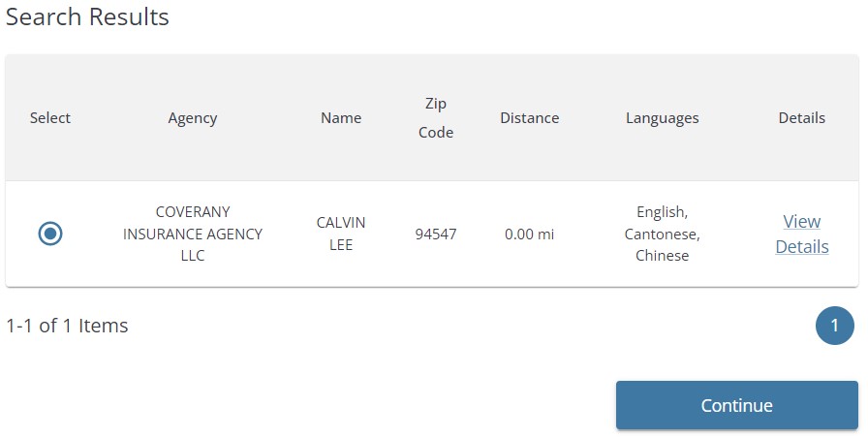Click the Languages column header
This screenshot has height=438, width=868.
coord(662,118)
